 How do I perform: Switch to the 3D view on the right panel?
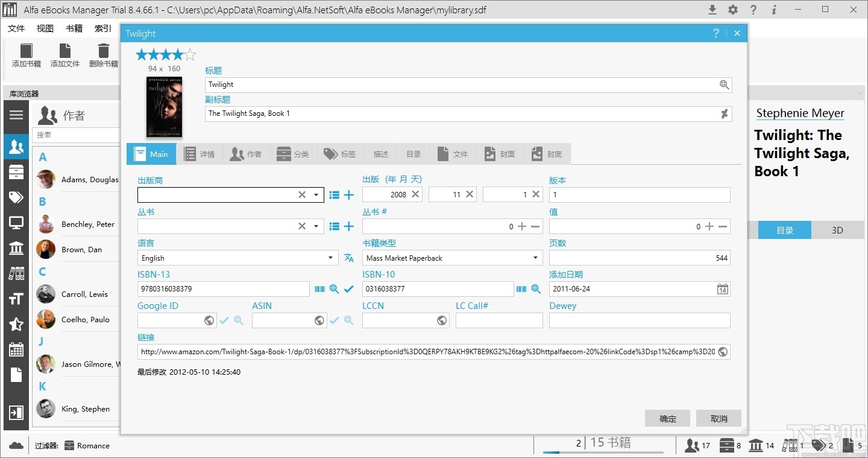point(838,230)
